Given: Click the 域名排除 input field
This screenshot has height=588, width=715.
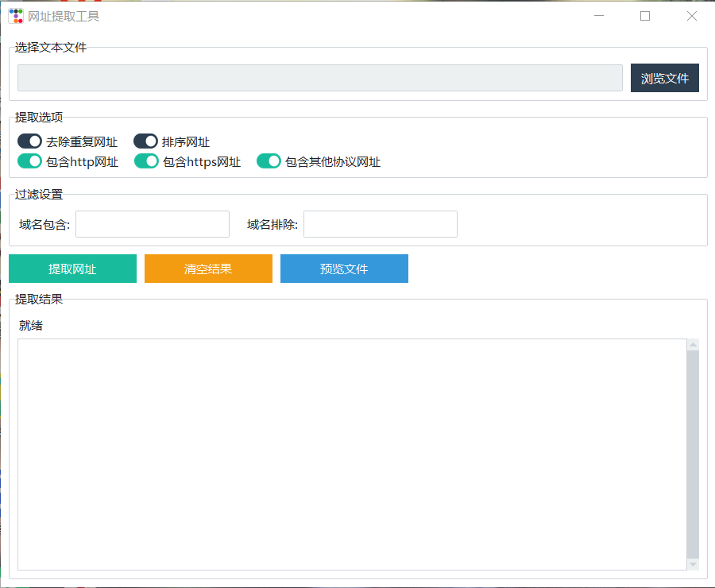Looking at the screenshot, I should (380, 224).
